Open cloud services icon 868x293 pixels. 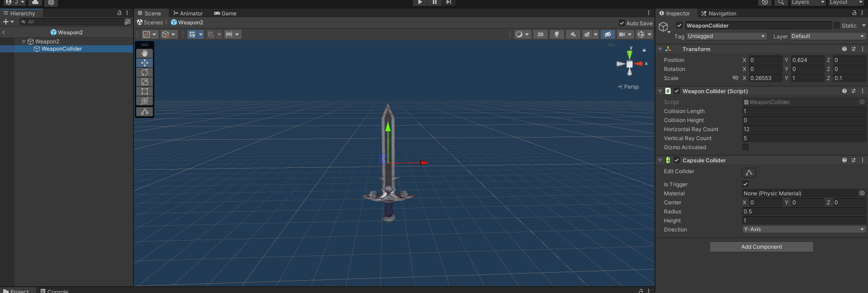tap(35, 2)
